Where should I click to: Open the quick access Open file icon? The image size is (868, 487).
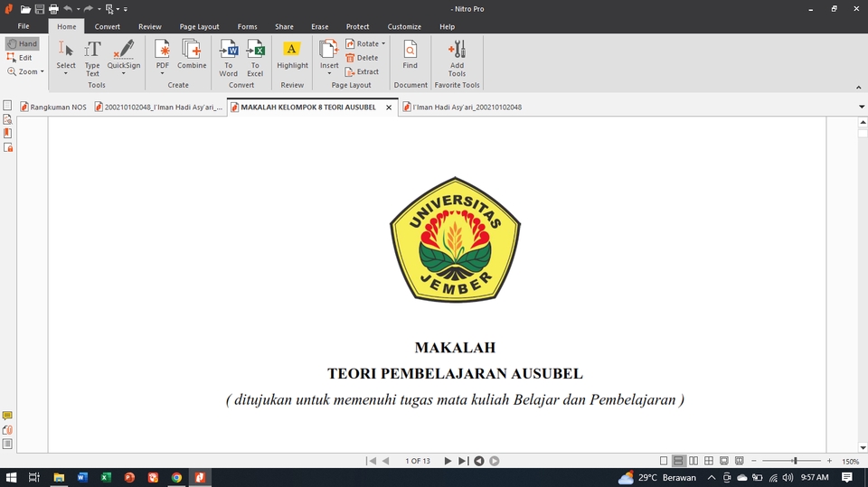point(25,9)
